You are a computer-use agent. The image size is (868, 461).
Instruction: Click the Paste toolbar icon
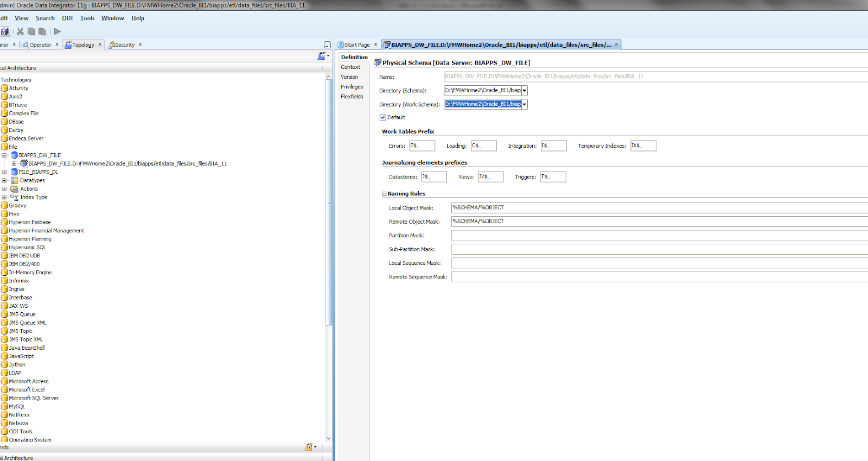[42, 31]
